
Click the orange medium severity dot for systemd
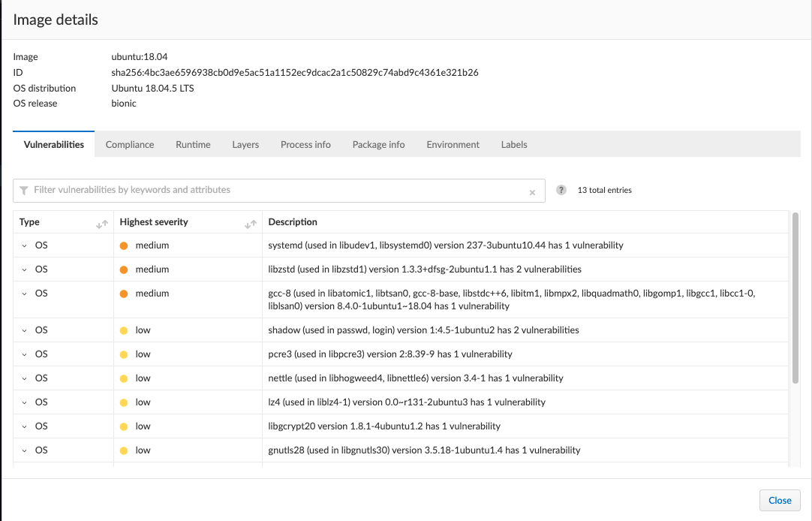tap(124, 246)
